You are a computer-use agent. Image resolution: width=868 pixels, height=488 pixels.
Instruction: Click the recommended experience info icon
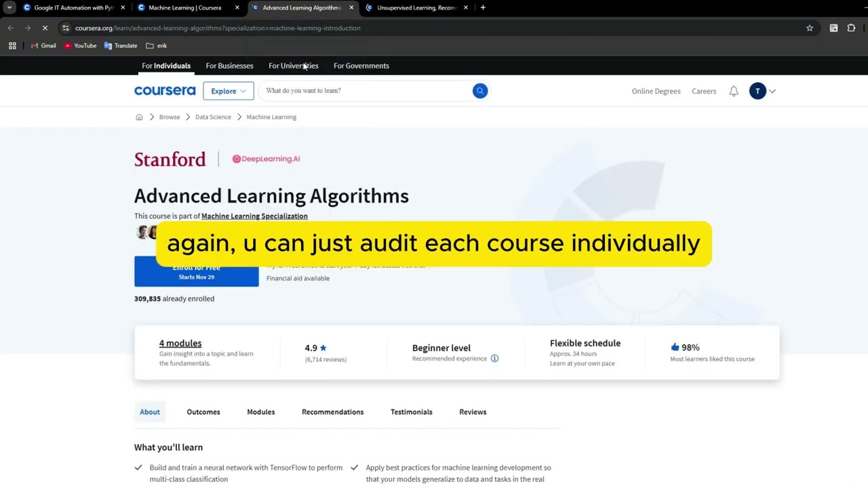click(494, 359)
